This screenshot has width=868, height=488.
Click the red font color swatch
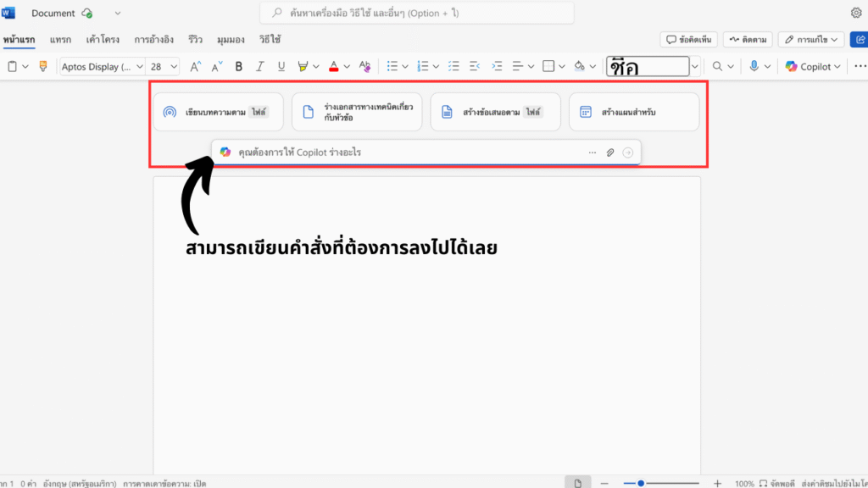click(333, 66)
